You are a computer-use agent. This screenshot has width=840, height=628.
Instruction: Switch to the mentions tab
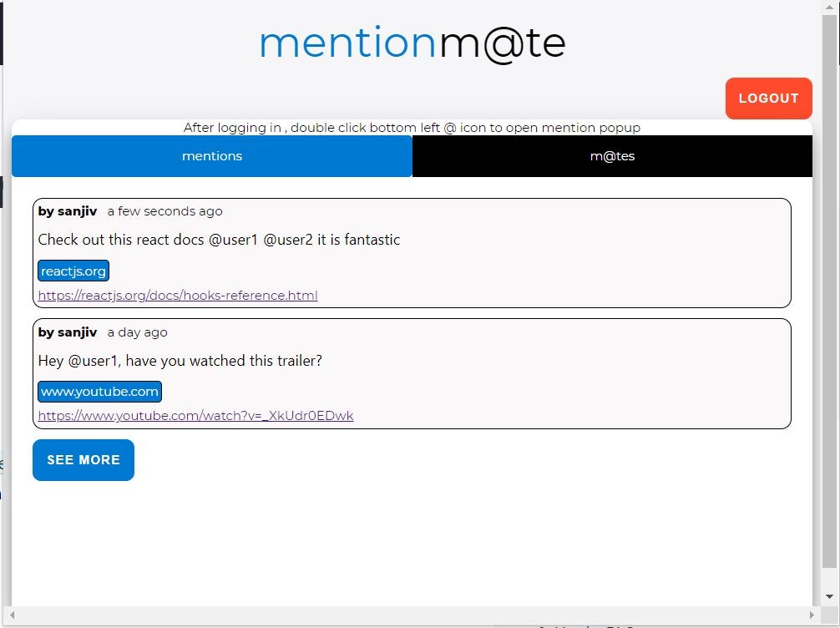212,156
